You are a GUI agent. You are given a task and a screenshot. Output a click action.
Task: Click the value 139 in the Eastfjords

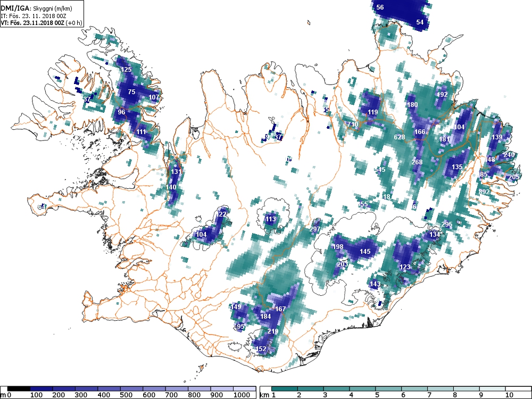(x=497, y=137)
